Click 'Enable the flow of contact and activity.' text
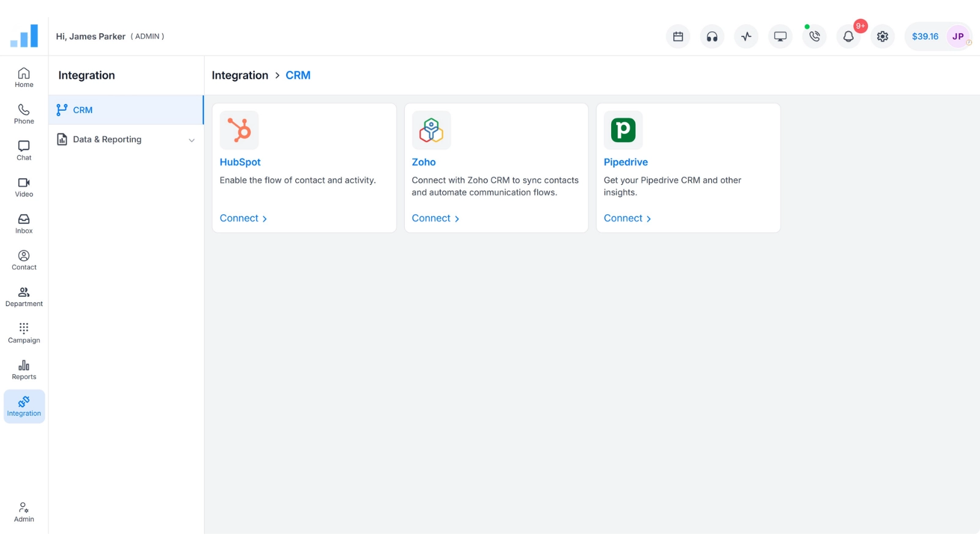This screenshot has width=980, height=551. (298, 180)
